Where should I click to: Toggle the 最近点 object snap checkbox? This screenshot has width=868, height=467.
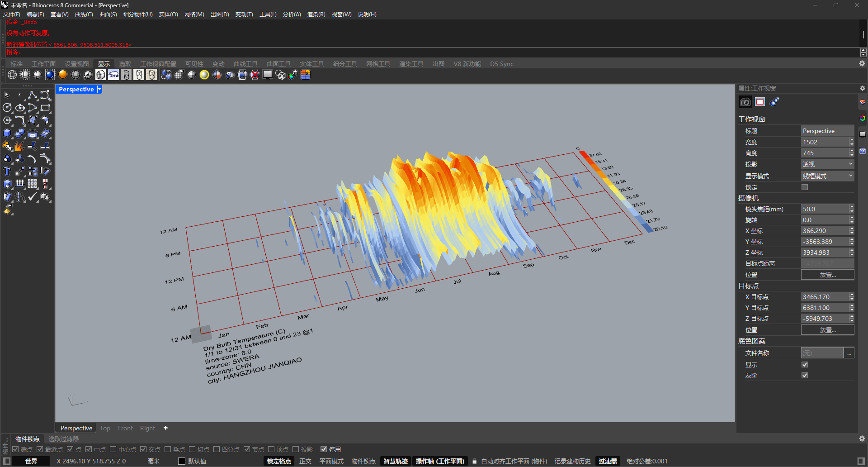pos(40,449)
